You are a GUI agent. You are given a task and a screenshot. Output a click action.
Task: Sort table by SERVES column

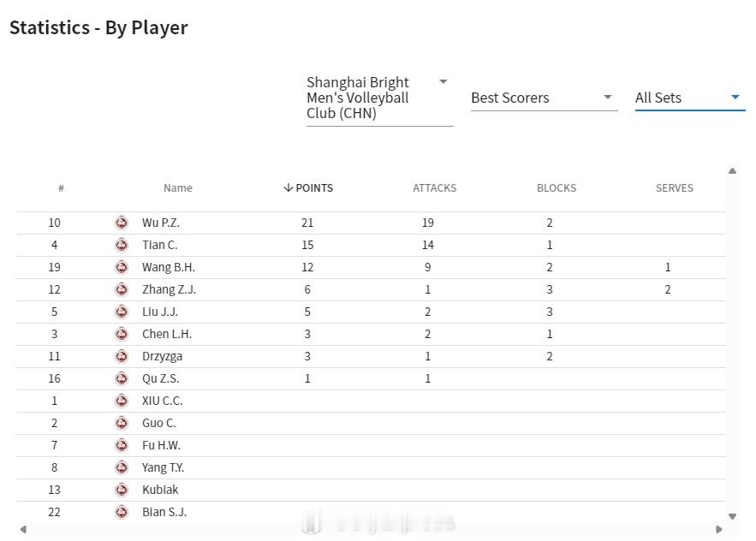point(675,188)
